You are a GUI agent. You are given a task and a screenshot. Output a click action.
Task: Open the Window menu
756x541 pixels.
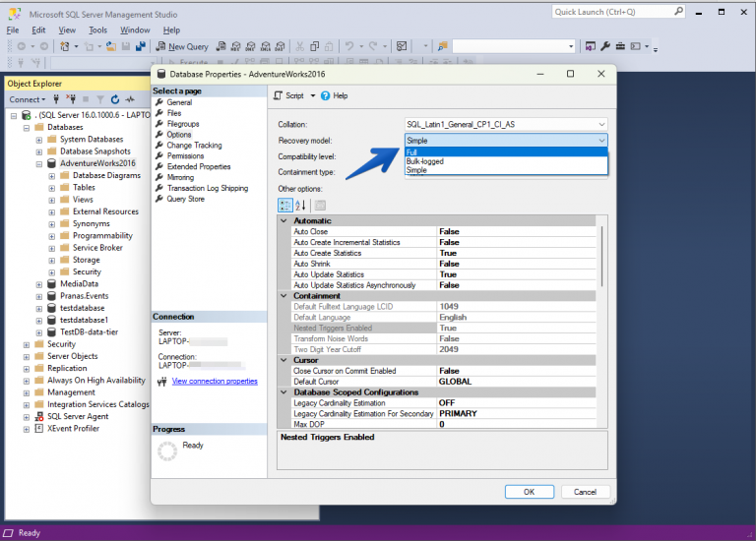tap(135, 30)
